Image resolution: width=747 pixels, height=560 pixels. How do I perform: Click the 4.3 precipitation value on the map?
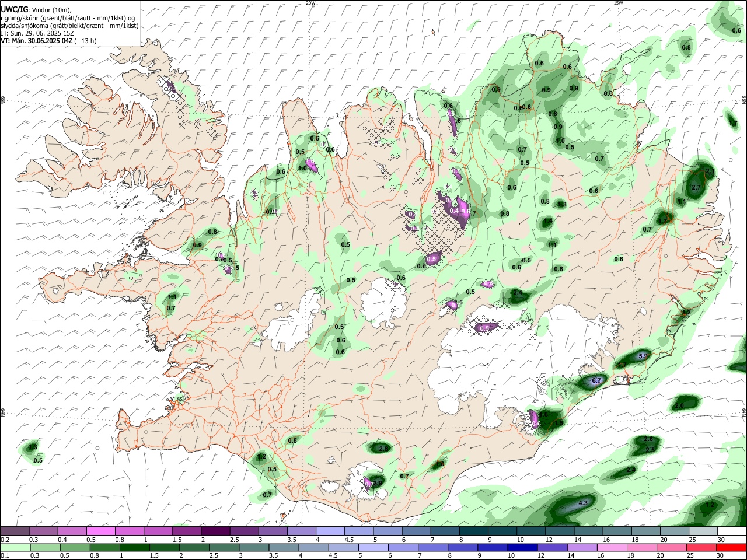pos(582,503)
